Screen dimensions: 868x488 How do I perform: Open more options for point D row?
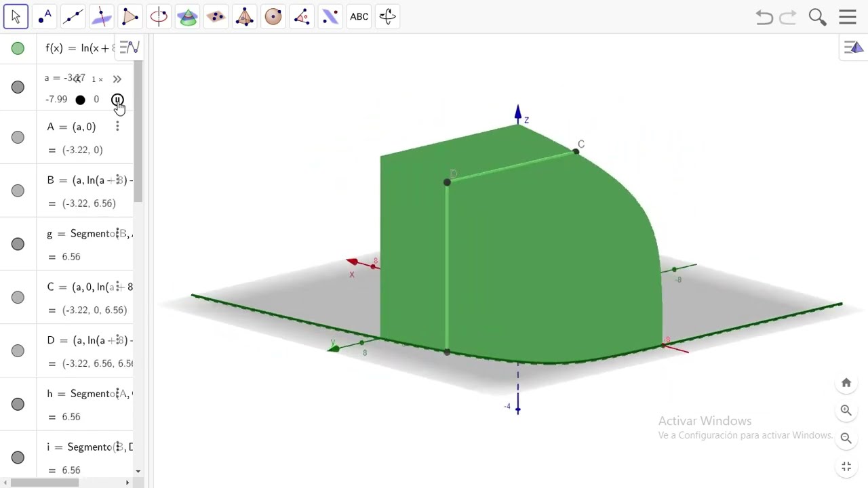point(117,340)
